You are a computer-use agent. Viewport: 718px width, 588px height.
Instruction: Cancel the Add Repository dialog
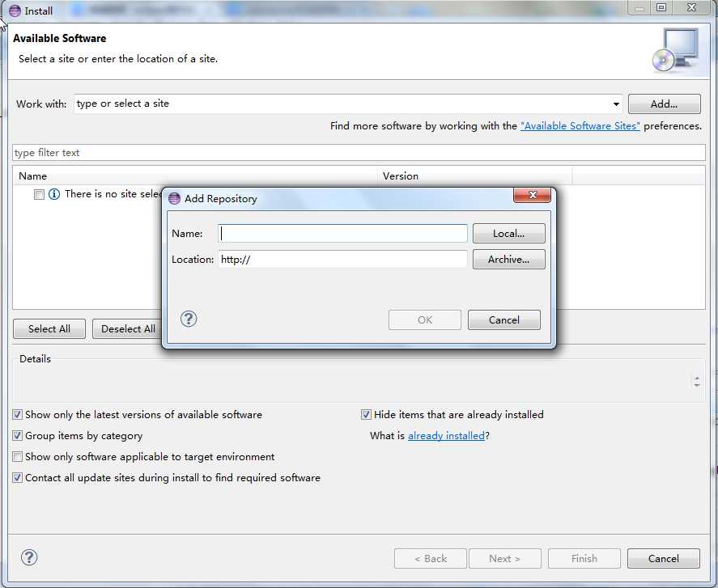[503, 319]
